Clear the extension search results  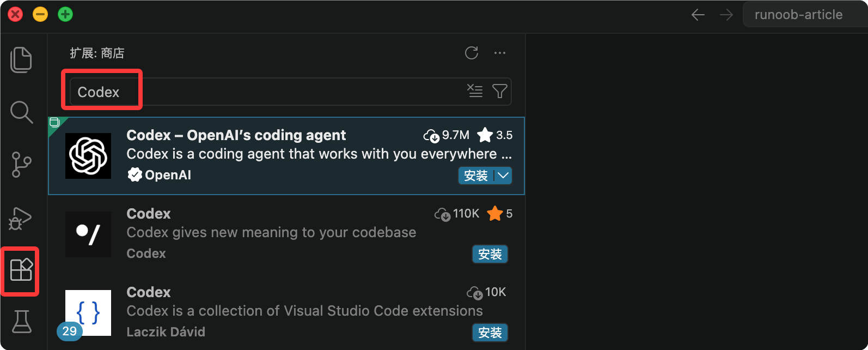pyautogui.click(x=475, y=91)
